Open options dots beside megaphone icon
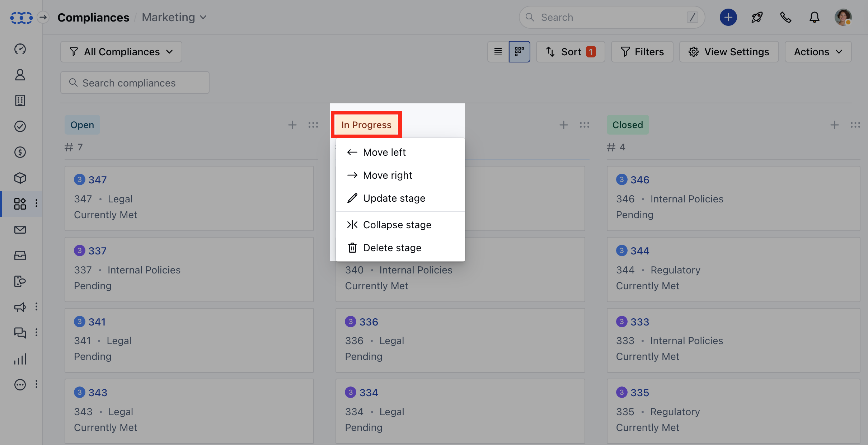This screenshot has height=445, width=868. pos(36,306)
